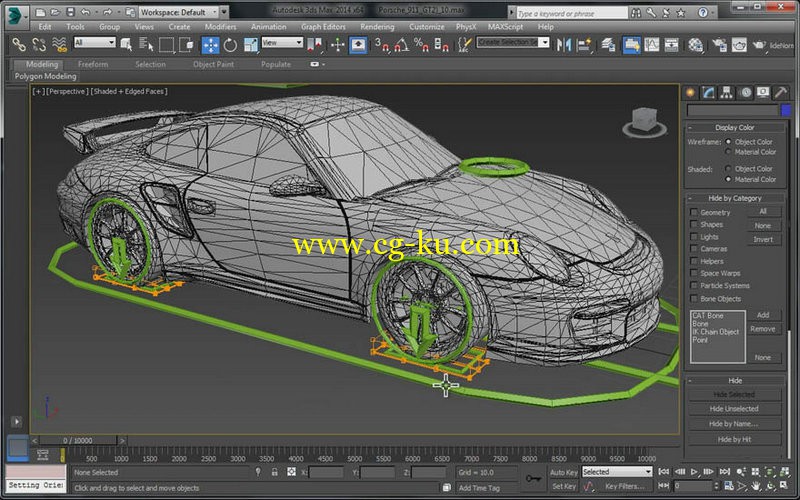
Task: Click the Invert category button
Action: 763,239
